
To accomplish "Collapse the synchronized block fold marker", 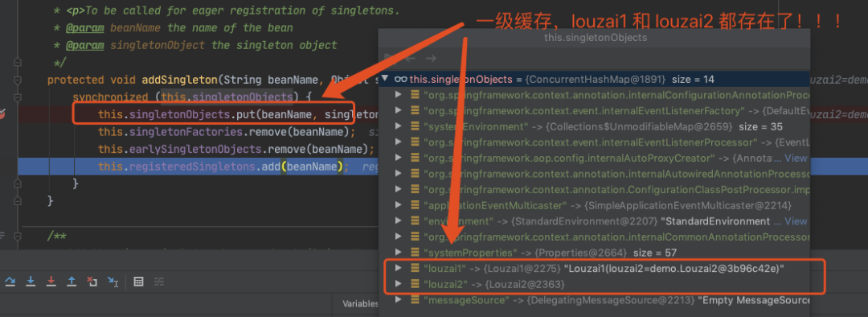I will coord(18,97).
